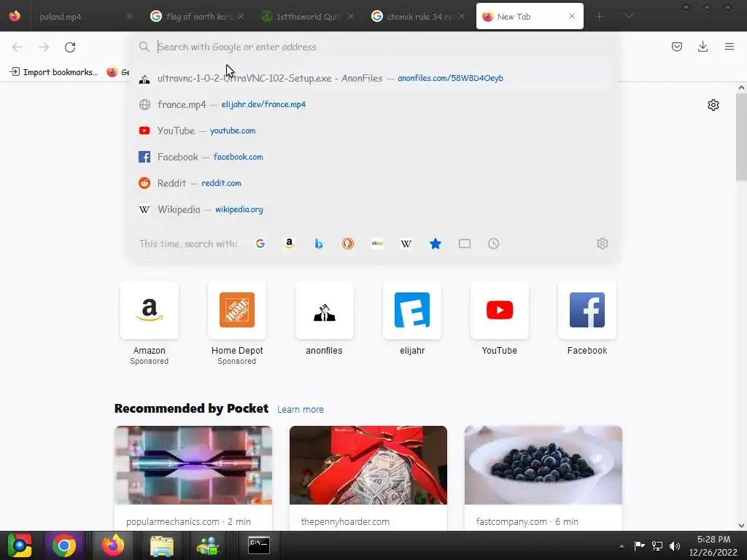Open search settings gear in the dropdown
747x560 pixels.
tap(602, 244)
